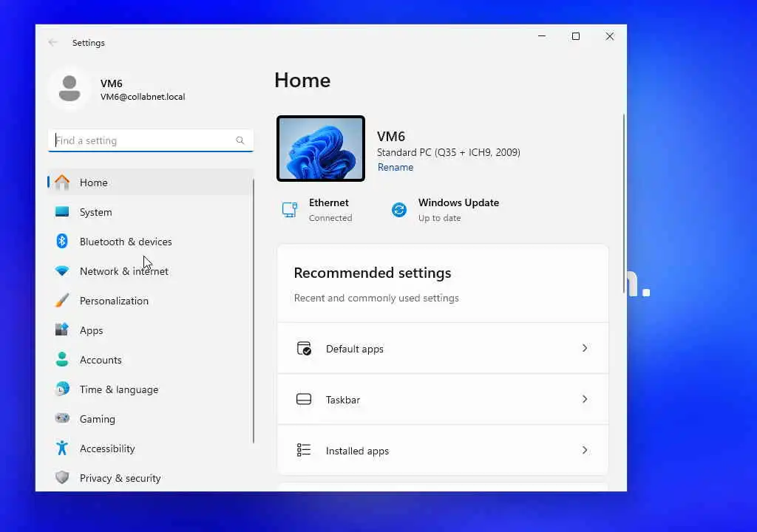
Task: Click the Default apps icon
Action: 304,348
